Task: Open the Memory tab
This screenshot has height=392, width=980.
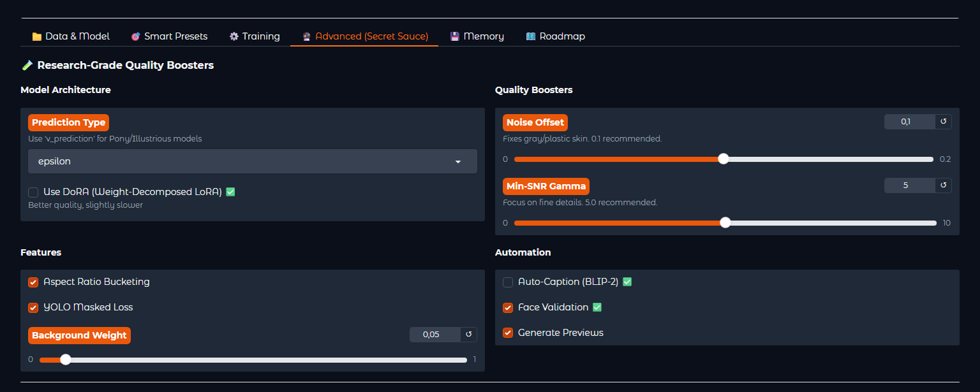Action: pos(477,36)
